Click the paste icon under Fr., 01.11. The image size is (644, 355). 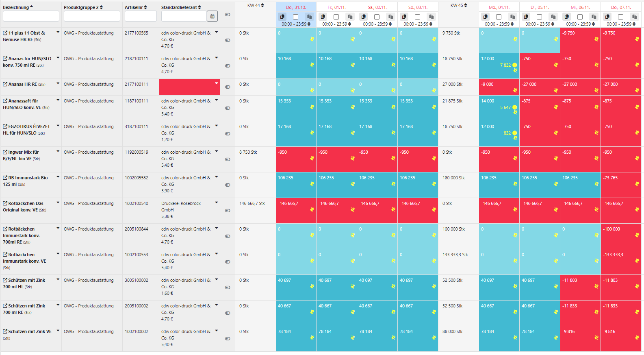click(x=350, y=17)
